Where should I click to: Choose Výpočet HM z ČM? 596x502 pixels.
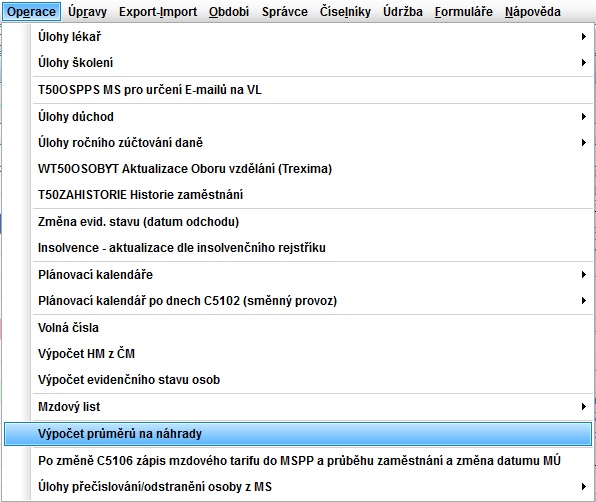pyautogui.click(x=312, y=354)
